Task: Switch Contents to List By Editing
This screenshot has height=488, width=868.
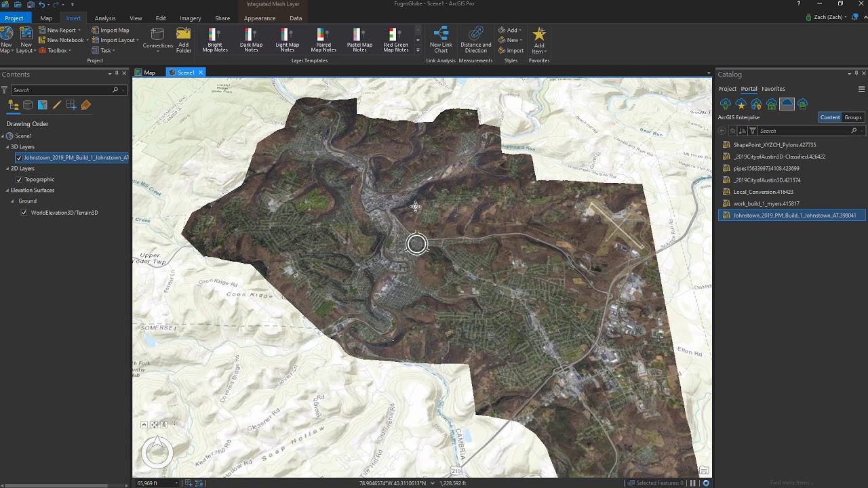Action: click(x=57, y=105)
